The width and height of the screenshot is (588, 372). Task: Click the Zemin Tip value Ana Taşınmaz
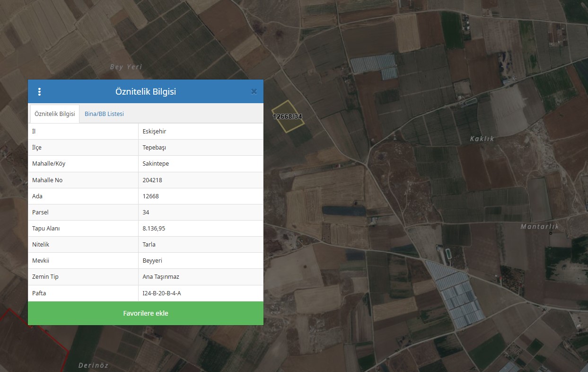tap(161, 276)
